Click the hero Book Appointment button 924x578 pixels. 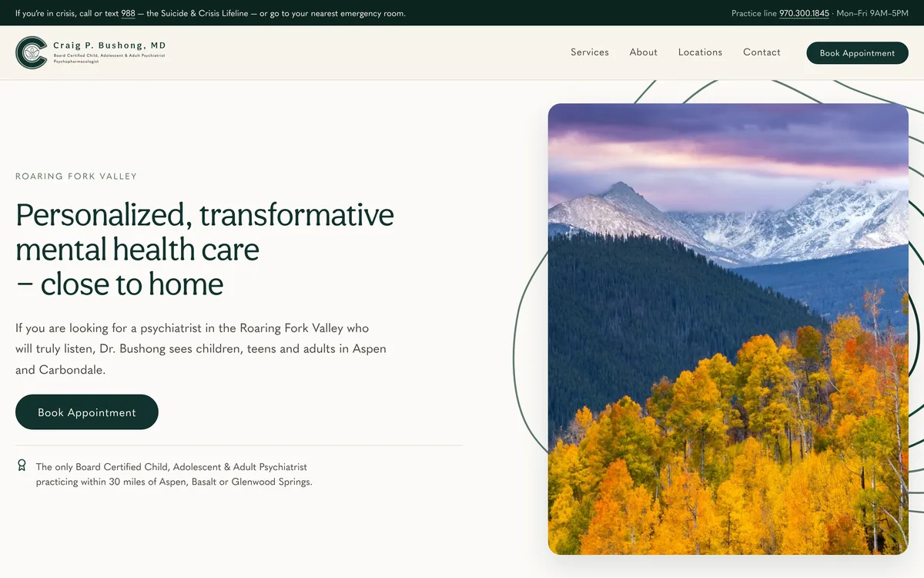[x=87, y=412]
